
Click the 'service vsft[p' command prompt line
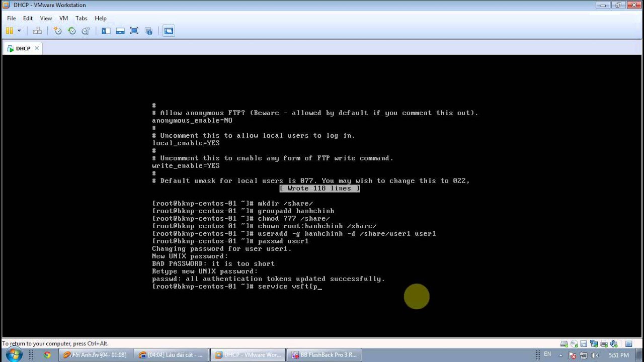coord(236,287)
